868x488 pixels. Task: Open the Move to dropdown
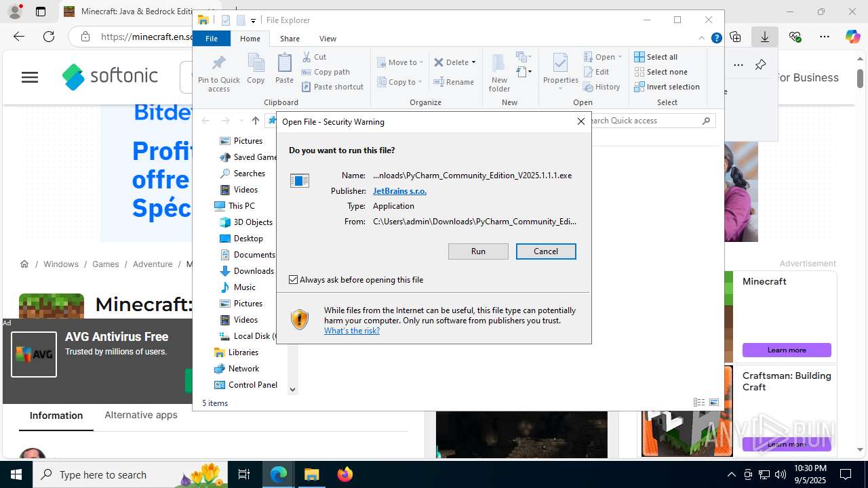click(x=400, y=62)
